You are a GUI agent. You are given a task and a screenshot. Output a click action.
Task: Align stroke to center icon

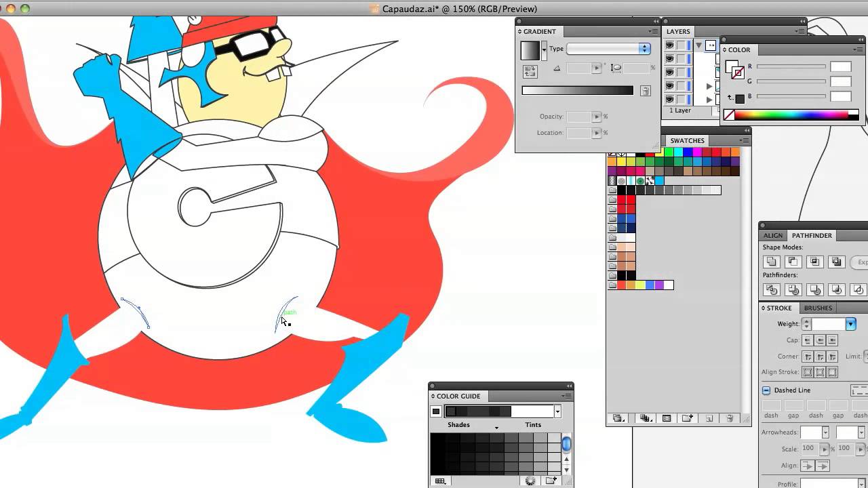(808, 372)
